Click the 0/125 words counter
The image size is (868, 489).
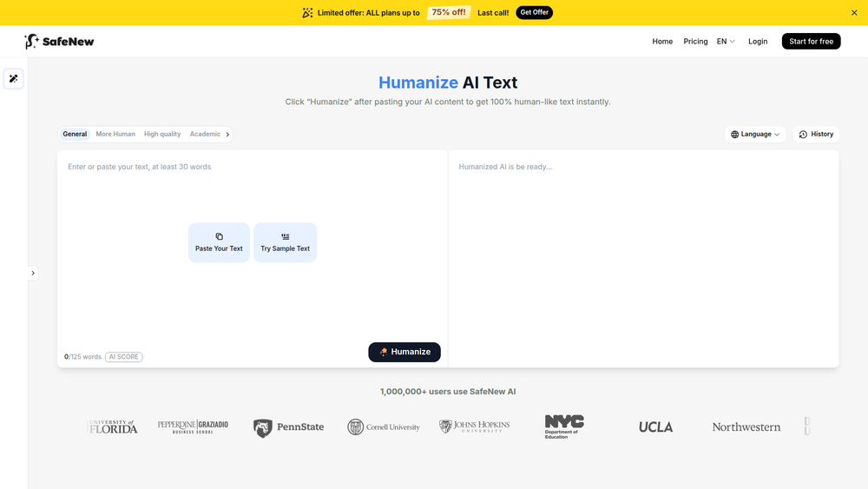82,357
